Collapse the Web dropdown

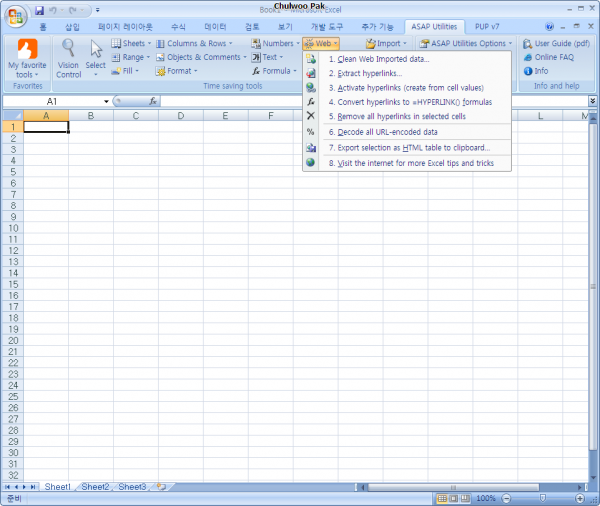click(321, 43)
